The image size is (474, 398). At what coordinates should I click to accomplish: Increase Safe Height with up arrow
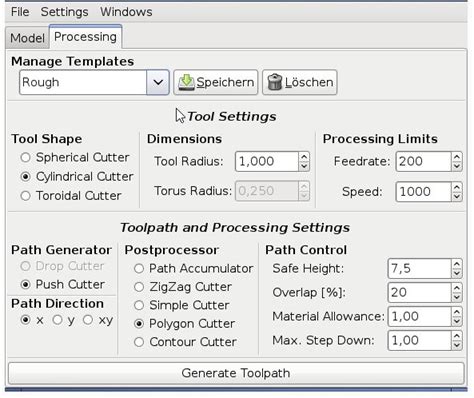tap(457, 264)
